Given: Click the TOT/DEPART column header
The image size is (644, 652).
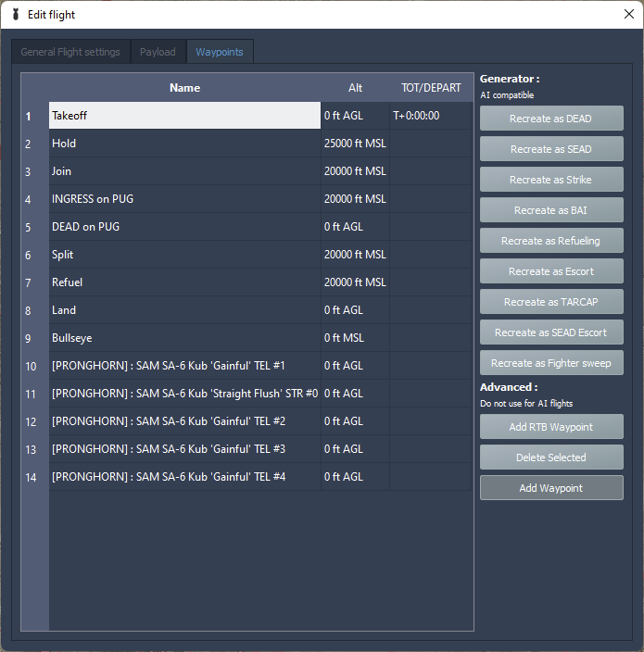Looking at the screenshot, I should (x=431, y=88).
